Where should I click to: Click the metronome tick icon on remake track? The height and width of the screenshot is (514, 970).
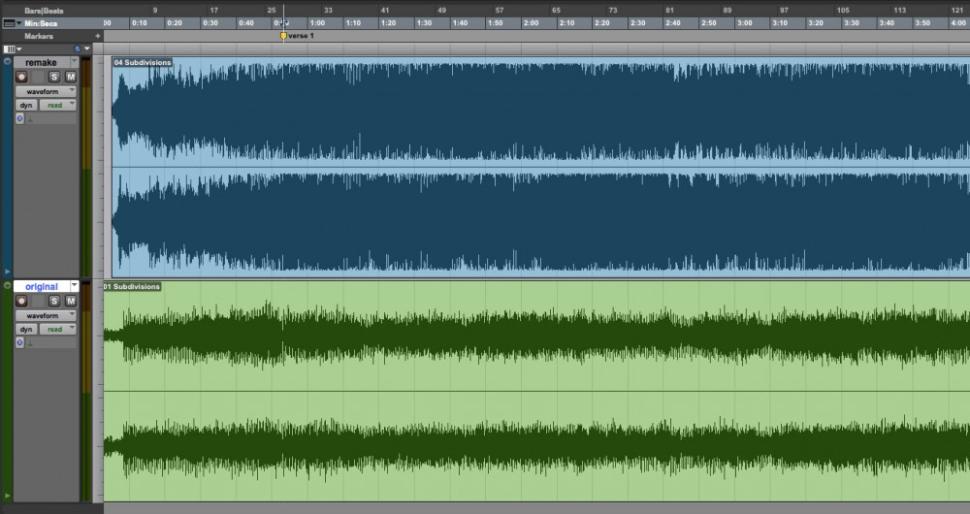(30, 119)
